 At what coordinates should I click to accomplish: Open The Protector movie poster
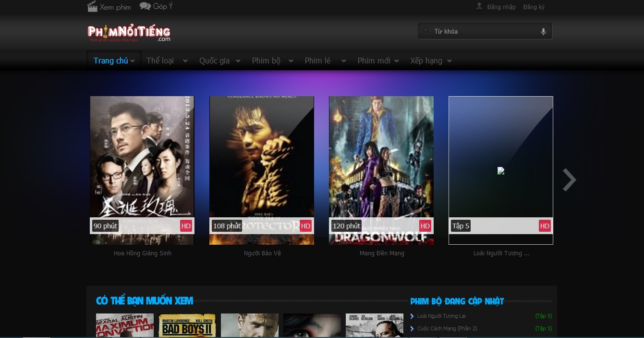pyautogui.click(x=262, y=170)
